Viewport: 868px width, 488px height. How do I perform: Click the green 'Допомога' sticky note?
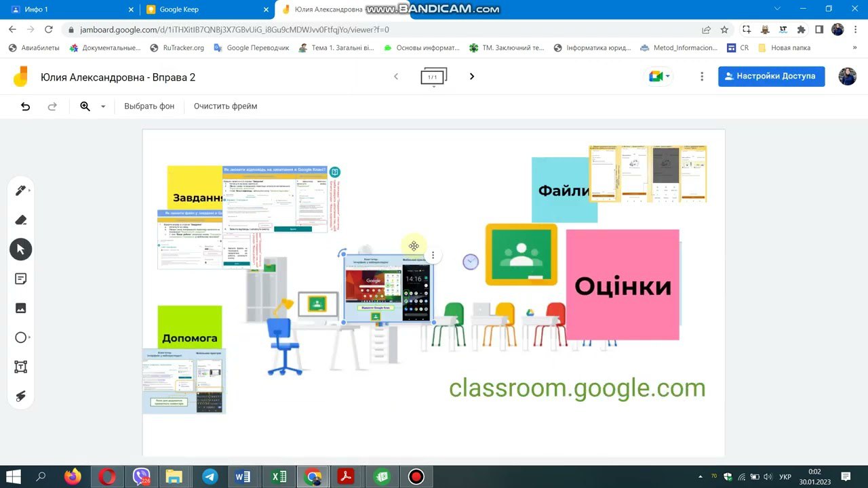point(190,327)
